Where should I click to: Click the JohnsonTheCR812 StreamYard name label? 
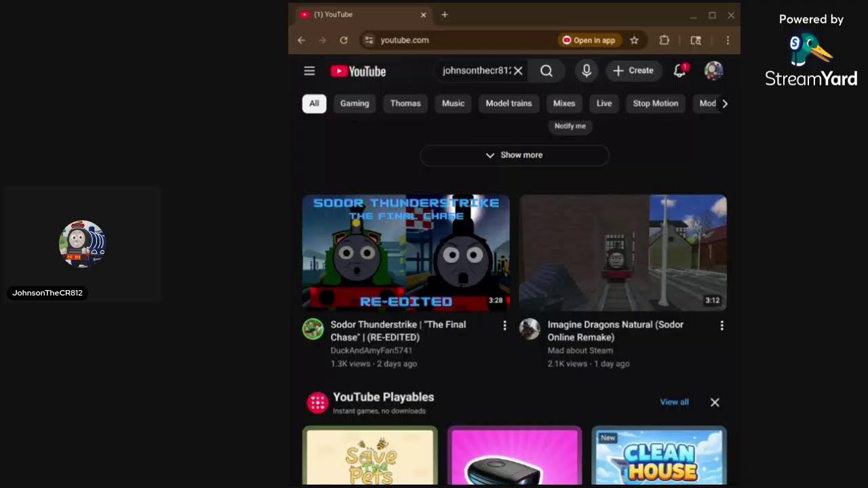click(x=47, y=293)
